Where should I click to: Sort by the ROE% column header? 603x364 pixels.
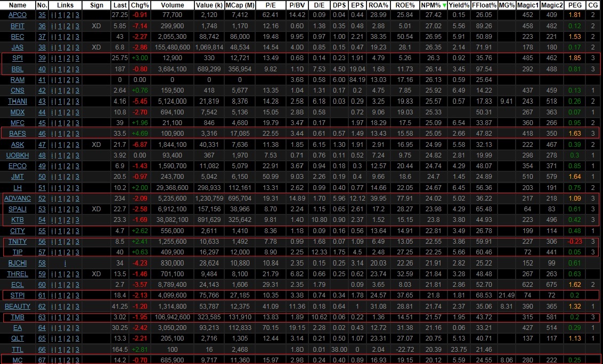pos(405,5)
